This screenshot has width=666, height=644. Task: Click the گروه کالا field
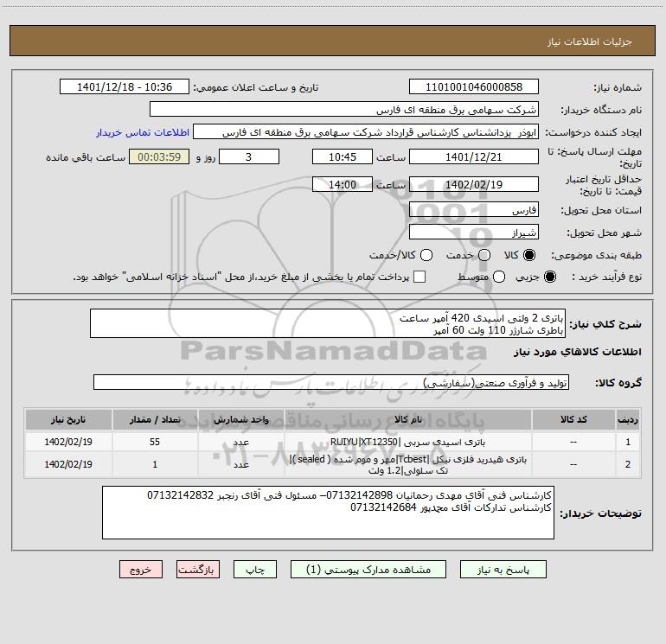click(331, 382)
